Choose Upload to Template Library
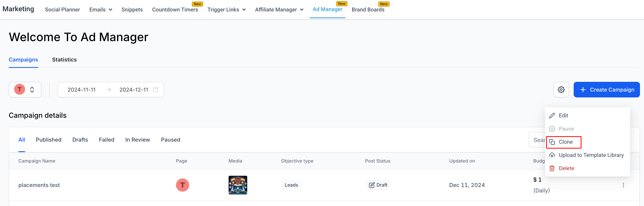Screen dimensions: 644x206 coord(587,155)
